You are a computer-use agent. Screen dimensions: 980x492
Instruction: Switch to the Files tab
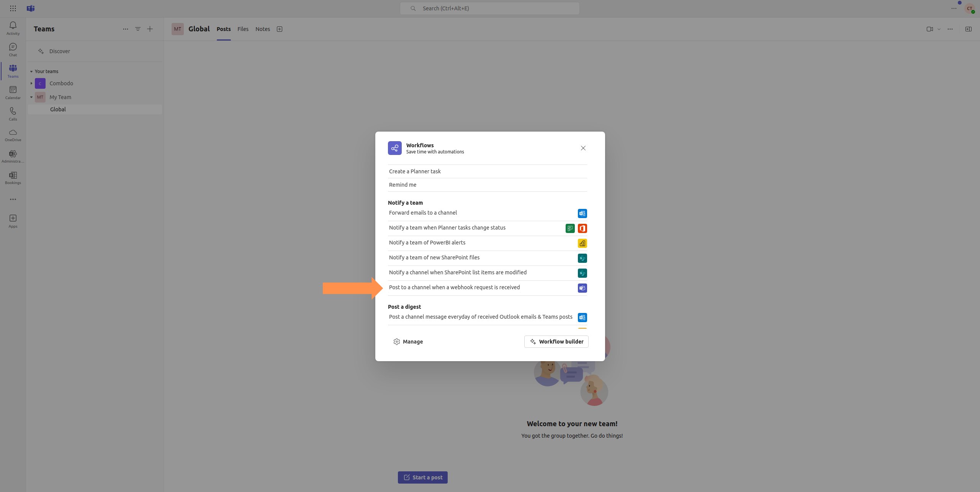coord(243,29)
